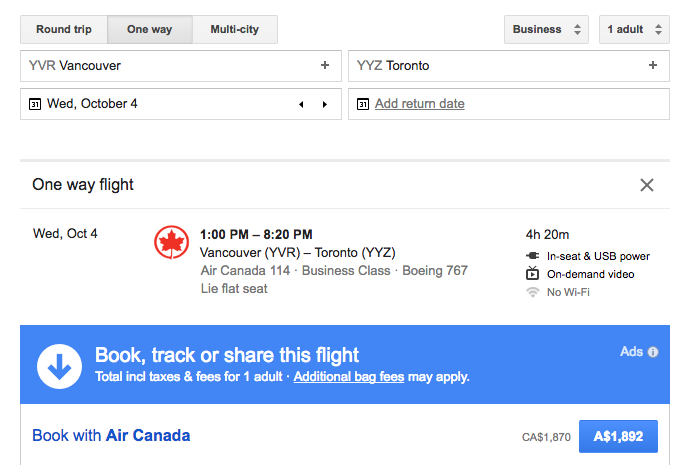Advance to next departure date arrow
686x465 pixels.
[x=325, y=104]
